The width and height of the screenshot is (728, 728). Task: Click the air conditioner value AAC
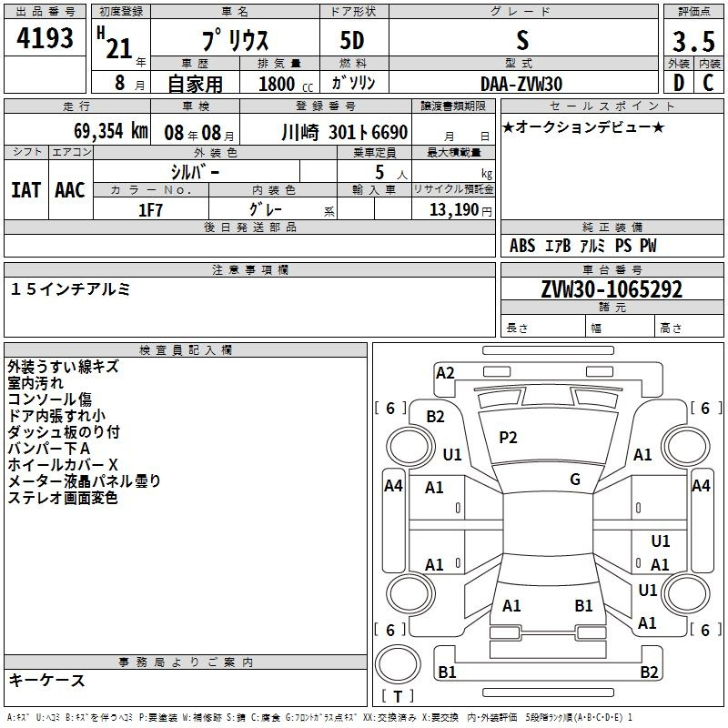[x=70, y=190]
